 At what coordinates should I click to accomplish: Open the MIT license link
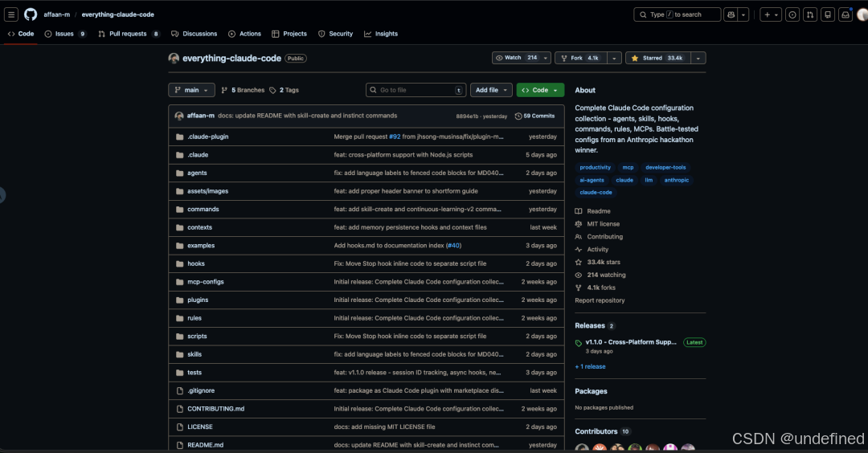coord(597,224)
